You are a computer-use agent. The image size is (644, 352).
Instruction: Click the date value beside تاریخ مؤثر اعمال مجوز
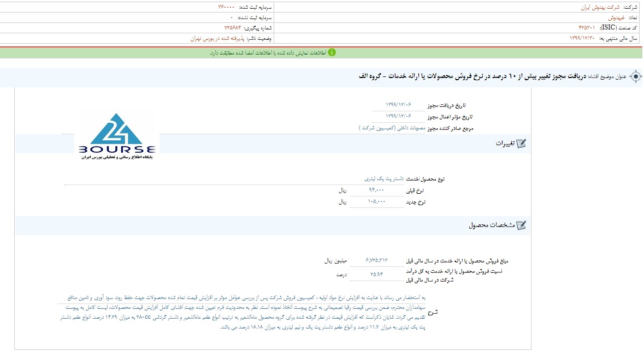(398, 116)
